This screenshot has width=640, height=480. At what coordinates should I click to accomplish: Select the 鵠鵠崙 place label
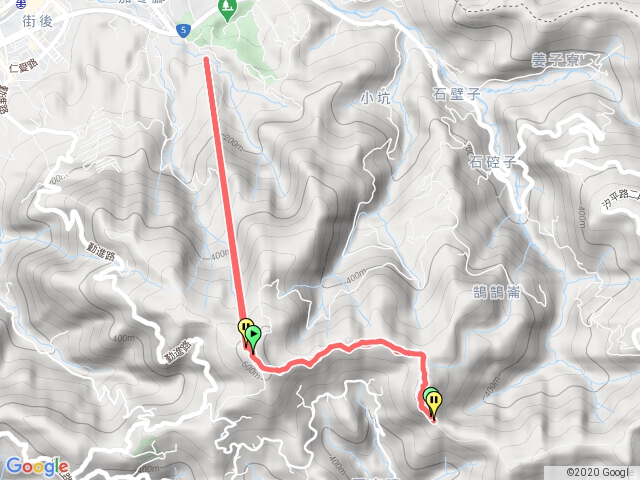(x=497, y=292)
